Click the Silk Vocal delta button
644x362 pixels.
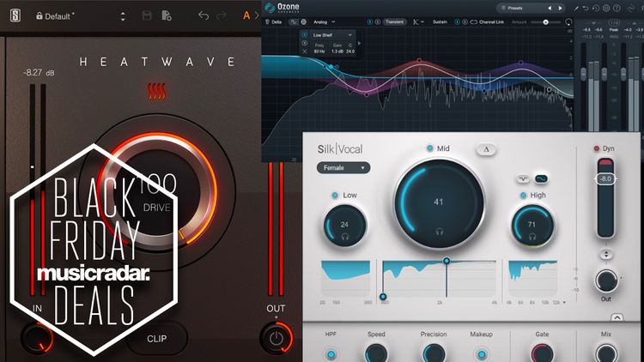[486, 149]
